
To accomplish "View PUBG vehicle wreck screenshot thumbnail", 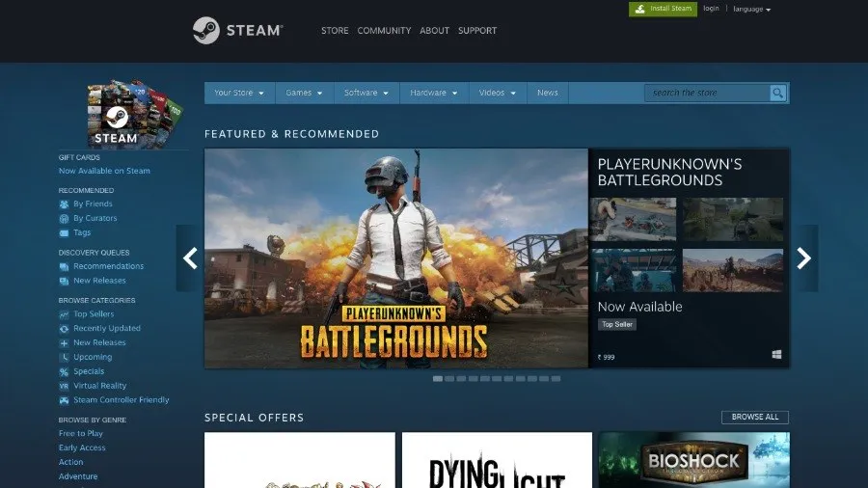I will point(633,220).
